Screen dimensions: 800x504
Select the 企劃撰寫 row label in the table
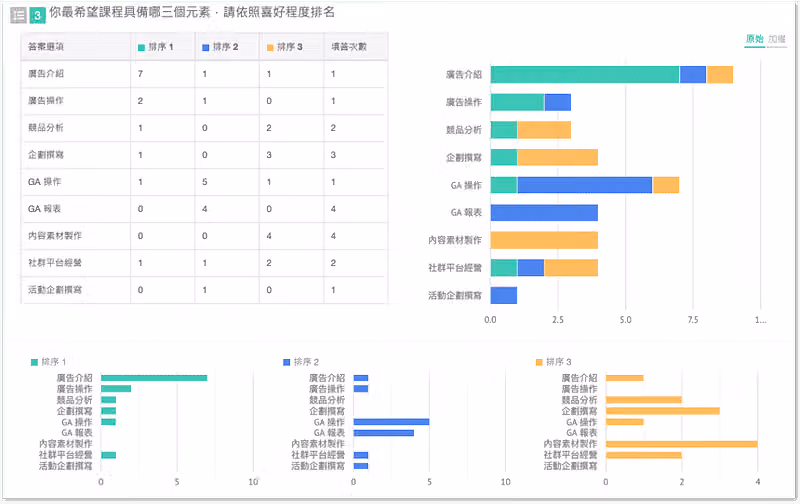click(x=46, y=155)
